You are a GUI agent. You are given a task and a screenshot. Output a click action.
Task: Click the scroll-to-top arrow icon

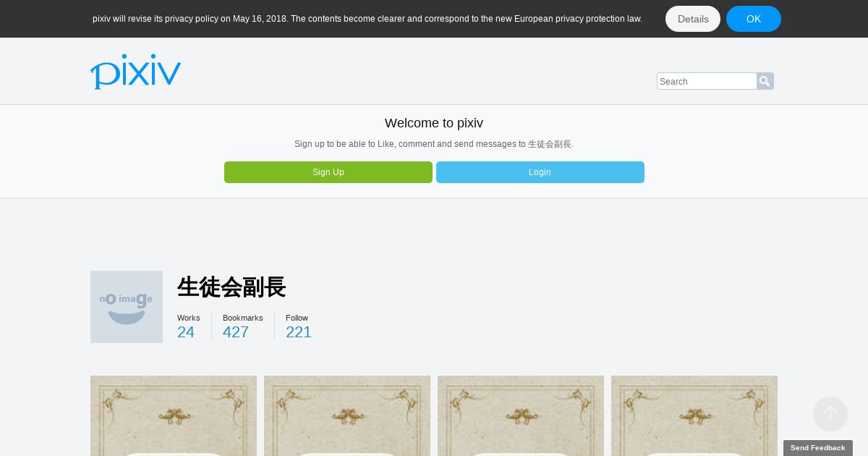point(830,414)
